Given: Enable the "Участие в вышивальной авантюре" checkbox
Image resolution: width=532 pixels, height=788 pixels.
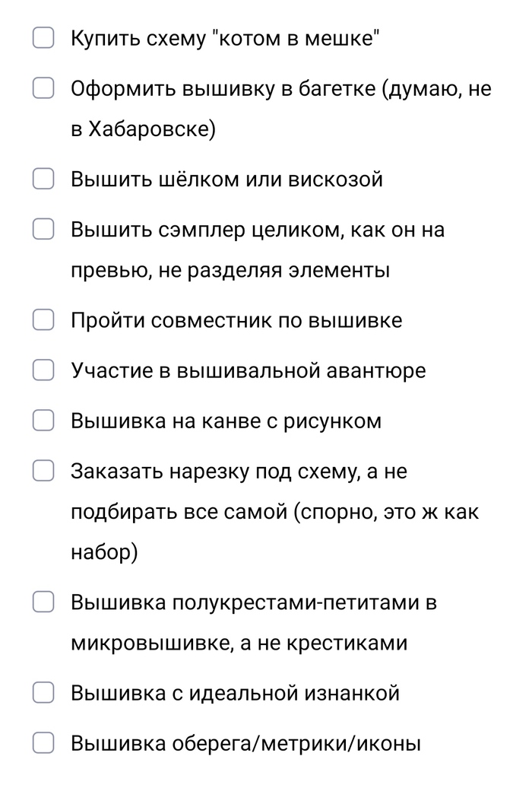Looking at the screenshot, I should 43,370.
